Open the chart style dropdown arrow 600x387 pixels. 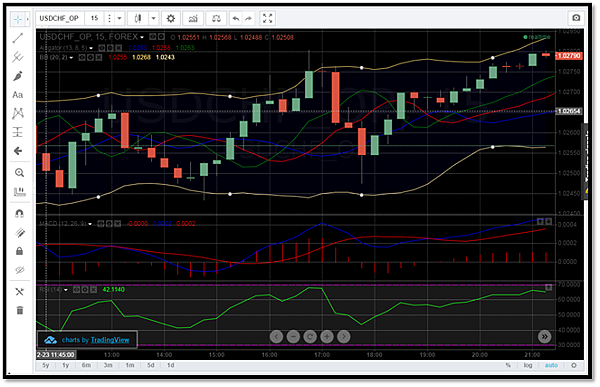[153, 18]
